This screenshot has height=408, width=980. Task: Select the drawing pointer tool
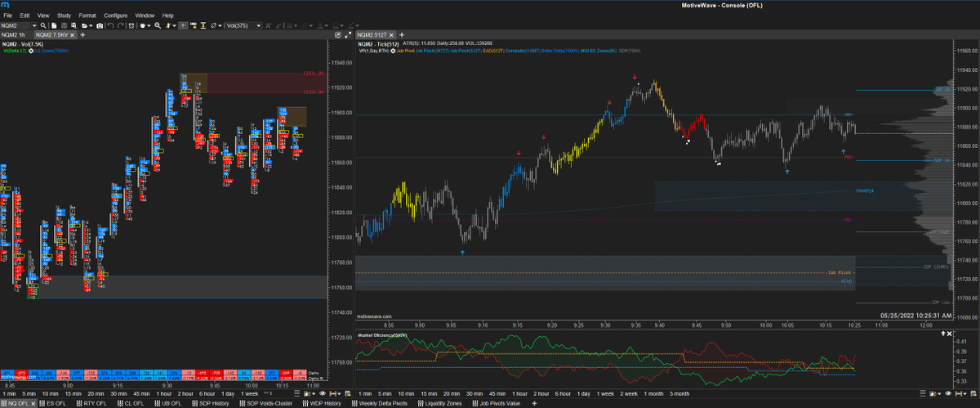[167, 25]
